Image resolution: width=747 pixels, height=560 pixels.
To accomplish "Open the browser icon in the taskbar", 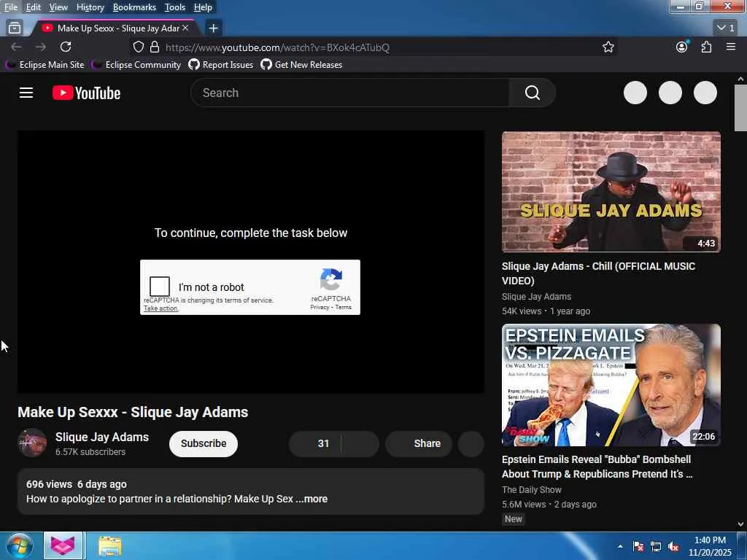I will pos(63,545).
